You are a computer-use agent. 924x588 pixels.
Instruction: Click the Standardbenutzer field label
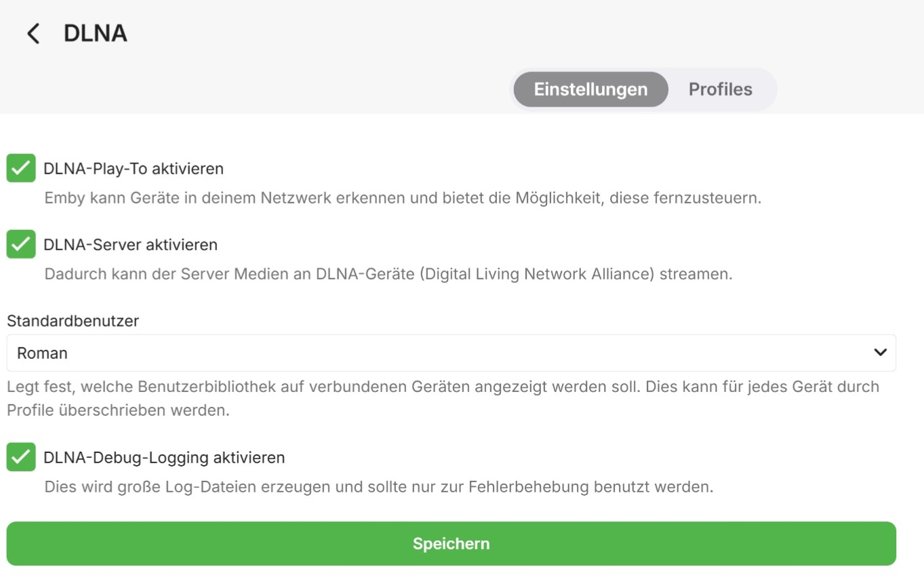[x=73, y=321]
